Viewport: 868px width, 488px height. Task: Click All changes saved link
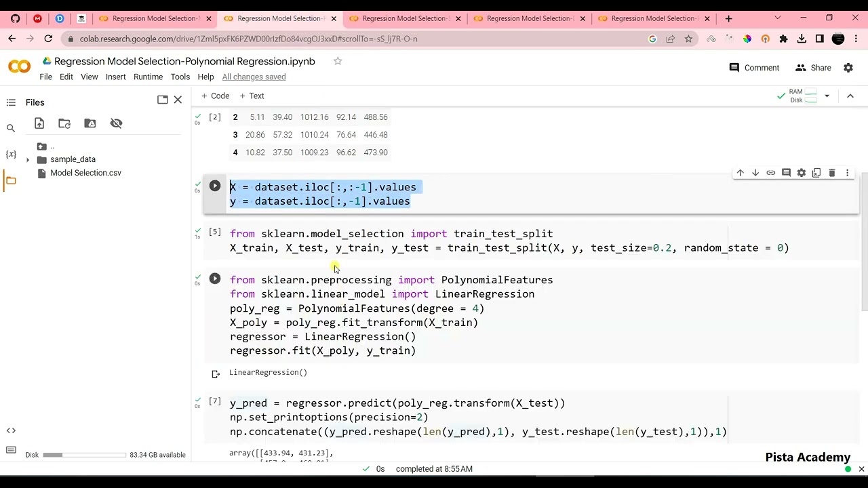click(254, 77)
